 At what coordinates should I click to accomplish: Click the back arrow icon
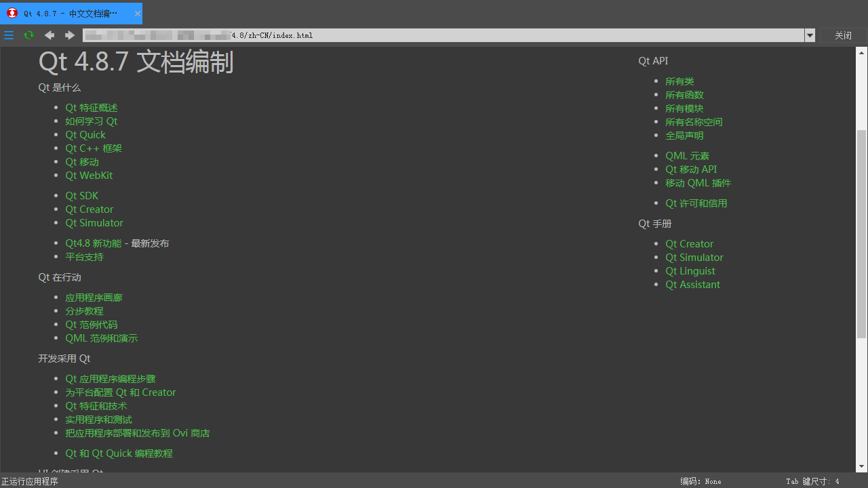[49, 35]
